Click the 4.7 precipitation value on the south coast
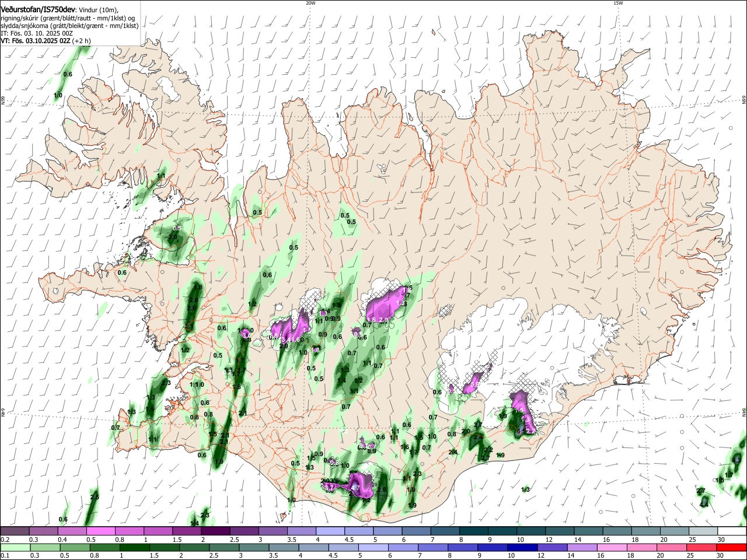 click(x=355, y=488)
